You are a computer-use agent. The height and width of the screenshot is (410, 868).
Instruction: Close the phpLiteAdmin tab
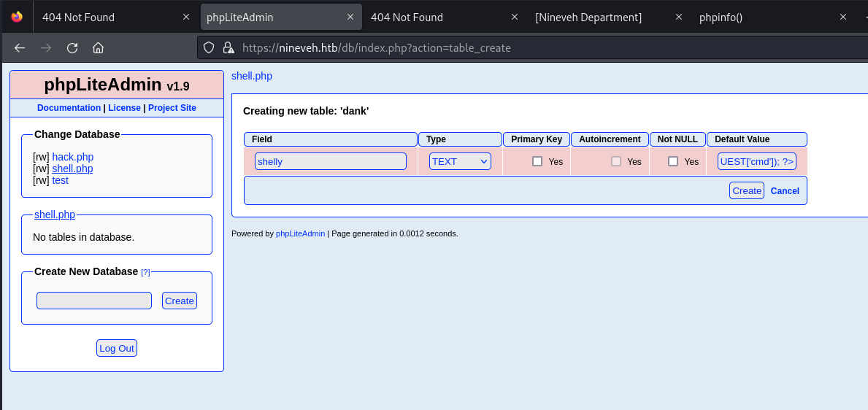pyautogui.click(x=350, y=17)
